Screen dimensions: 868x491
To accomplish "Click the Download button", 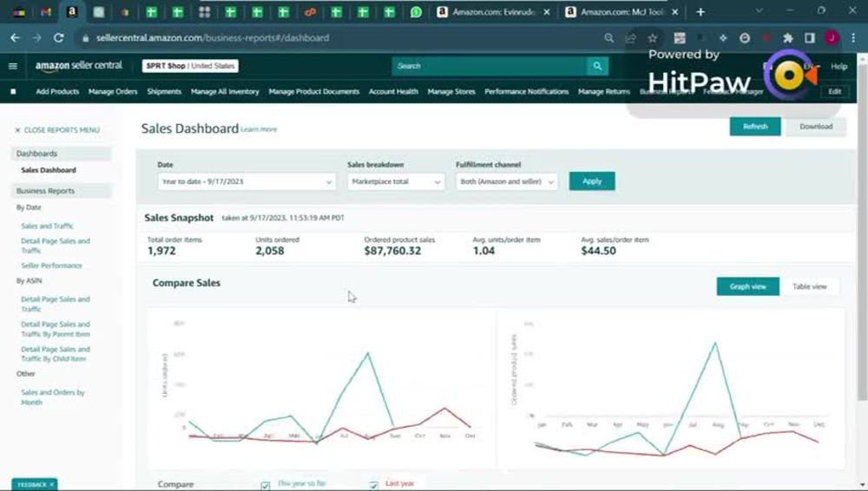I will tap(816, 127).
